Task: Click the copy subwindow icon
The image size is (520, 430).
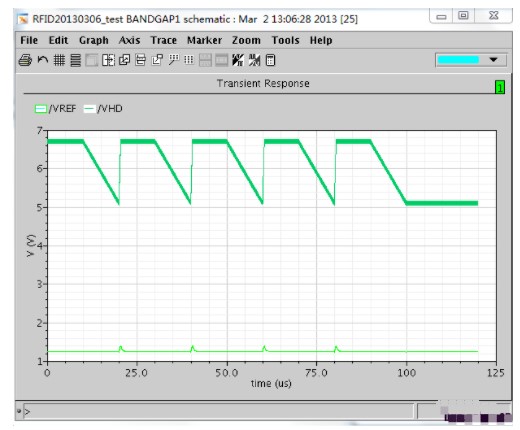Action: click(124, 60)
